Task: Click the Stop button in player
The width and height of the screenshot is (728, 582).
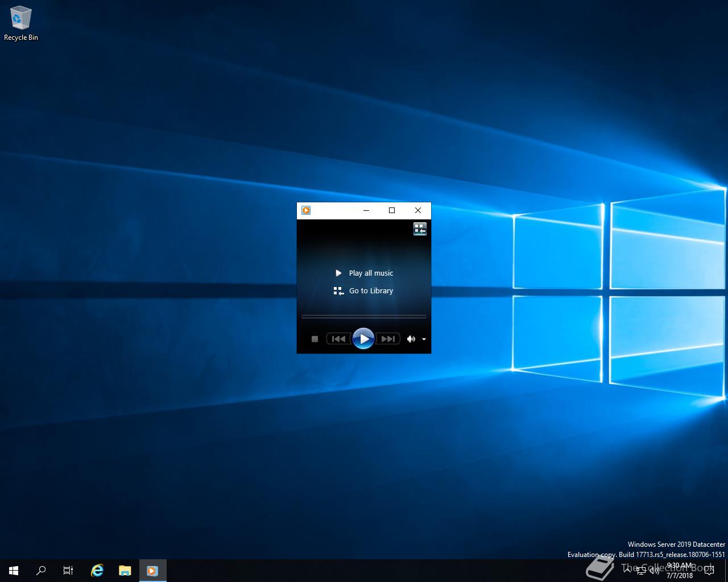Action: pos(315,339)
